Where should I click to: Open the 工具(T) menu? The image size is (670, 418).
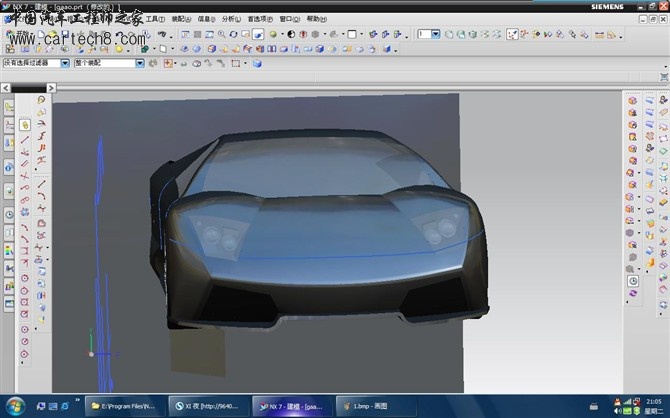155,19
